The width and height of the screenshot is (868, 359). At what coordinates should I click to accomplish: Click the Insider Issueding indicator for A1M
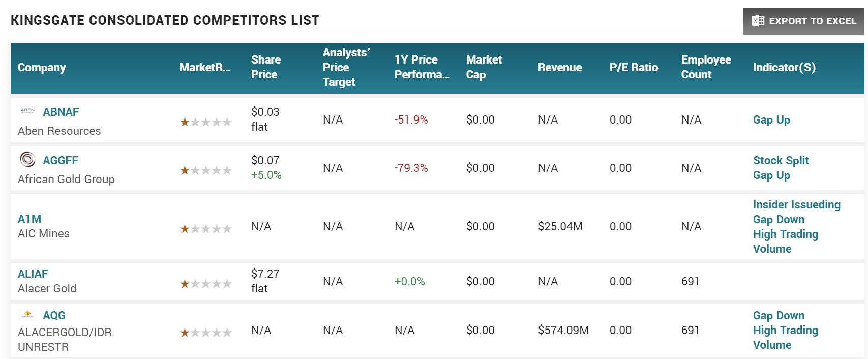796,204
